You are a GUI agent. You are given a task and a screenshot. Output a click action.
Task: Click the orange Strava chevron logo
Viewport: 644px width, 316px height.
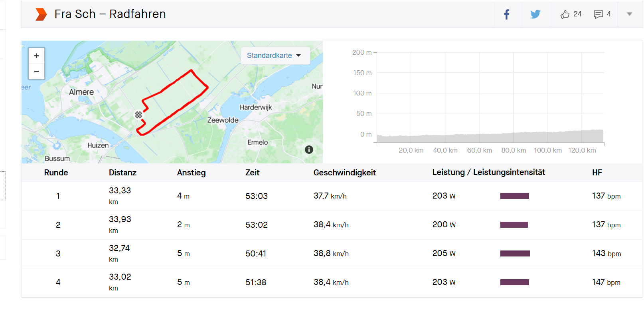pyautogui.click(x=41, y=14)
